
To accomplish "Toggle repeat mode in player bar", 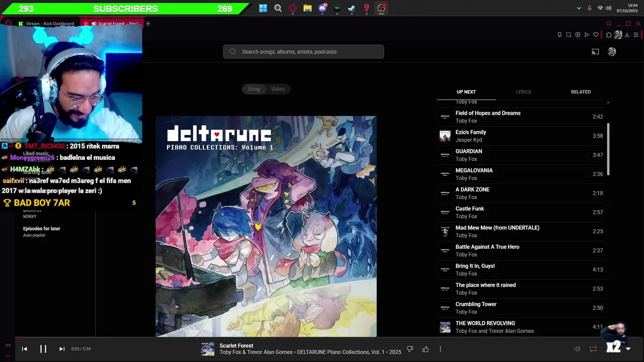I will (593, 349).
